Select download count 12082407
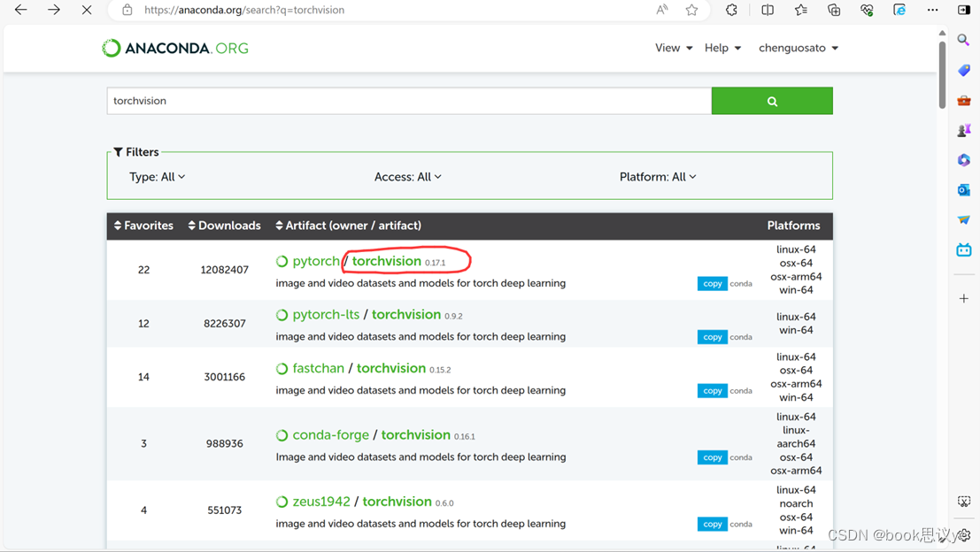This screenshot has width=980, height=552. [224, 270]
